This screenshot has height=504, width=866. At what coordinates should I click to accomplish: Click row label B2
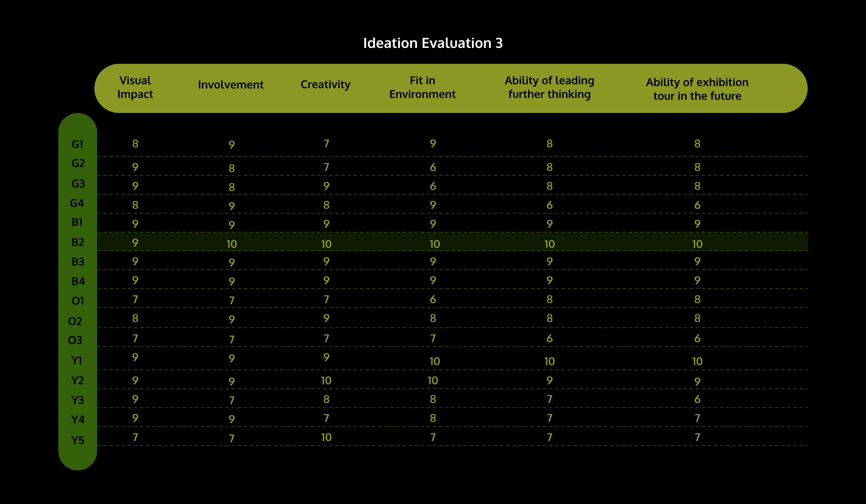coord(78,242)
